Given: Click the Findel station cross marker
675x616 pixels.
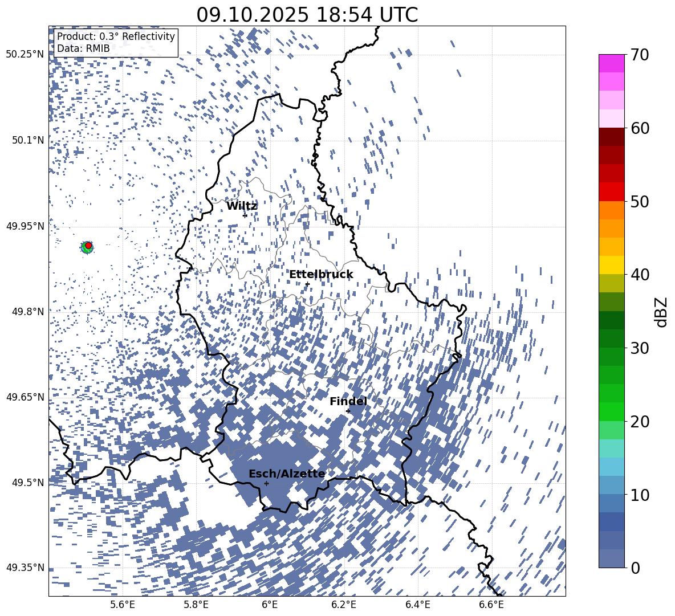Looking at the screenshot, I should point(348,411).
